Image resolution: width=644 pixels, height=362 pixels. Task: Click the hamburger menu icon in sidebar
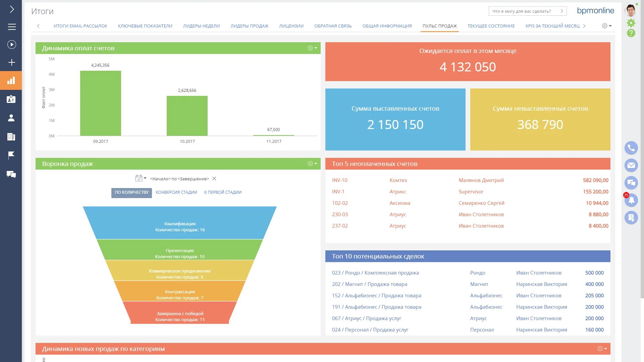pos(12,27)
